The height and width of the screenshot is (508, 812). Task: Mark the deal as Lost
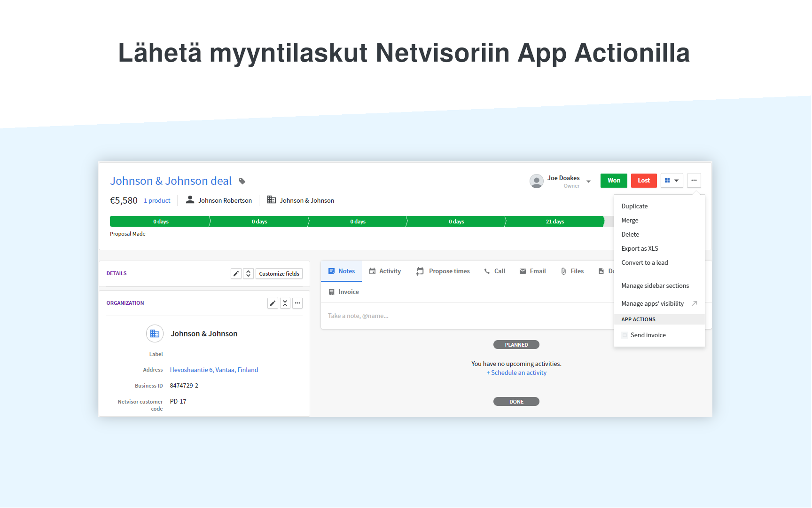[644, 181]
